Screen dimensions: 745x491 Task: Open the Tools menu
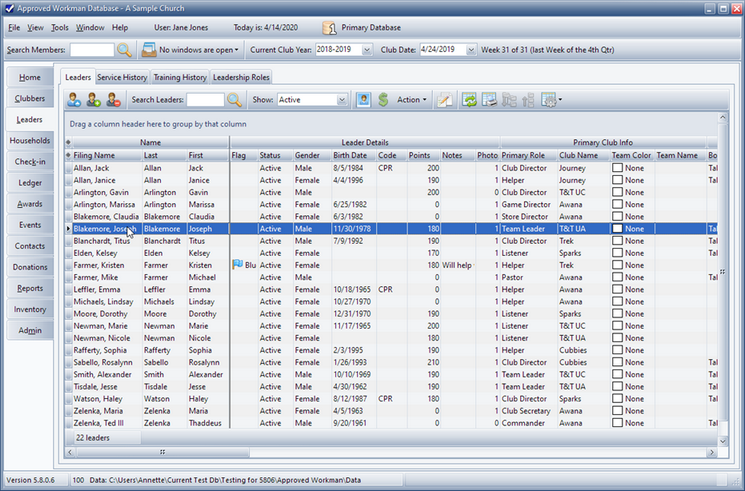60,27
